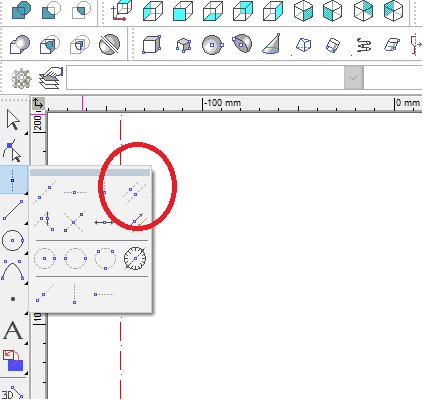Click the point tool dot

13,299
